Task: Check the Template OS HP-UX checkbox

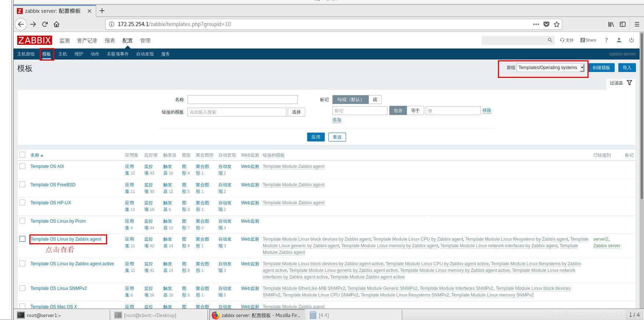Action: click(22, 202)
